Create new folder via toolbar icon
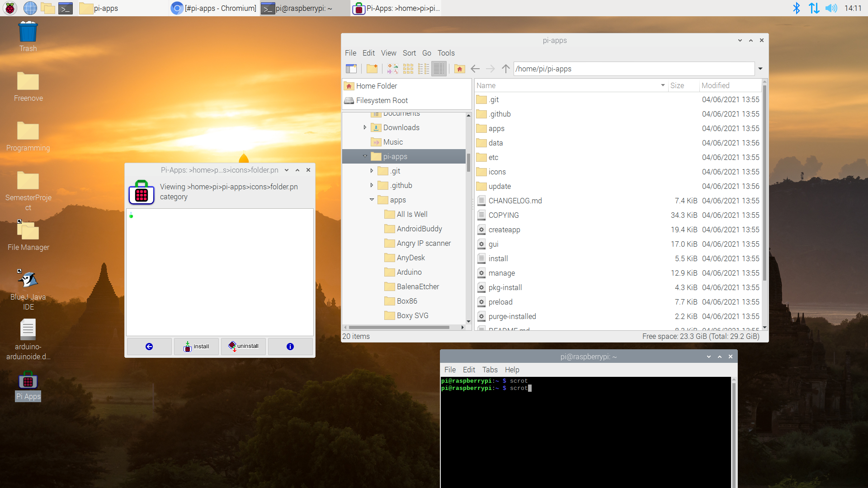The height and width of the screenshot is (488, 868). pyautogui.click(x=372, y=69)
